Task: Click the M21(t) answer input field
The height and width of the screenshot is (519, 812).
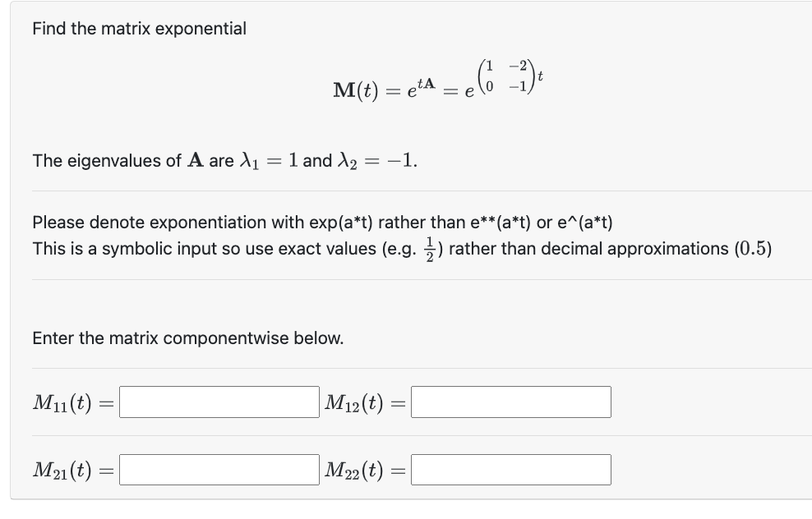Action: tap(218, 469)
